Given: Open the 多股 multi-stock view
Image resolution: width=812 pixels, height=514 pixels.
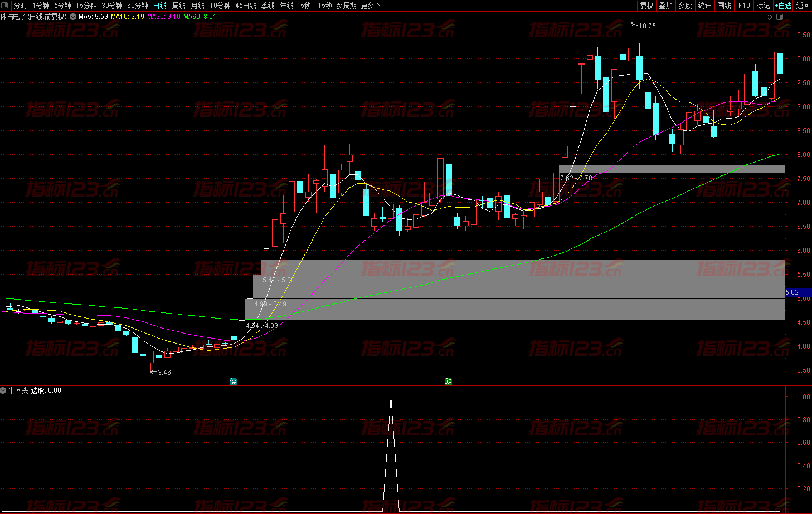Looking at the screenshot, I should pos(685,6).
